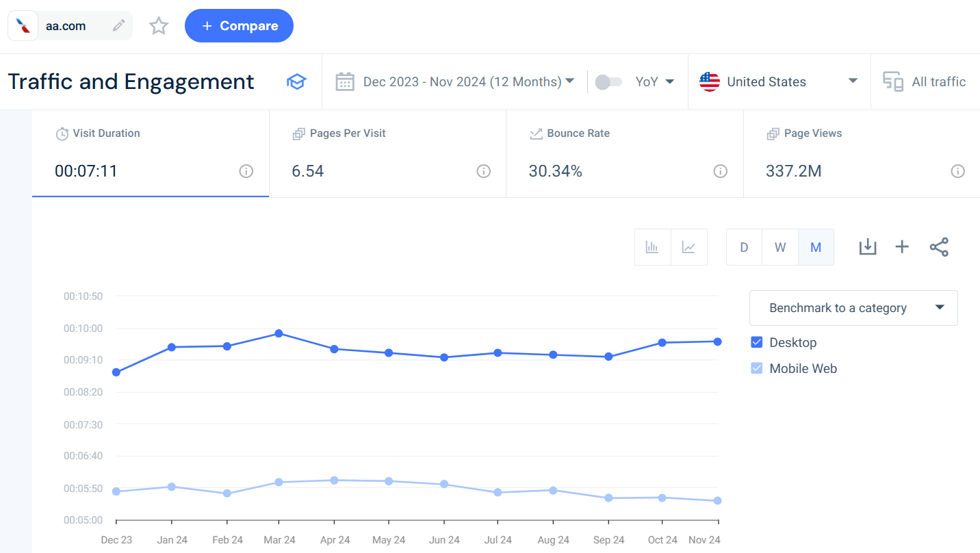This screenshot has width=980, height=553.
Task: Click the March 24 desktop data point
Action: click(x=279, y=333)
